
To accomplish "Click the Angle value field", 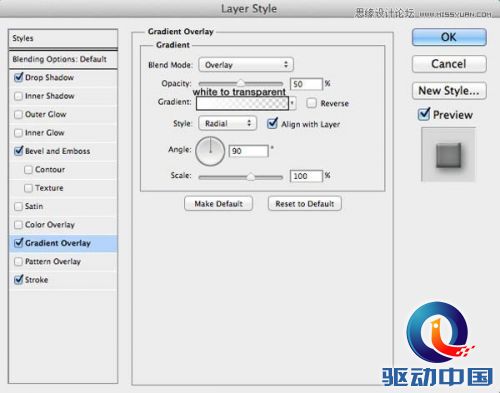I will click(x=249, y=151).
